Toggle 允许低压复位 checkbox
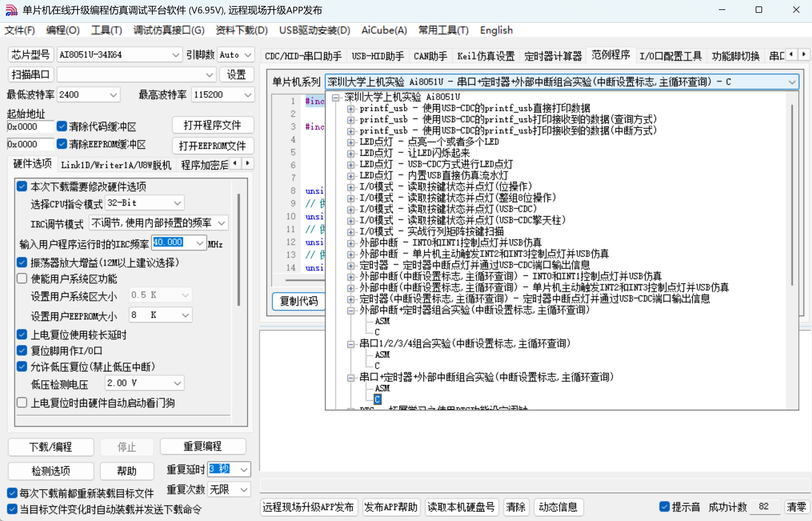Screen dimensions: 812x521 pyautogui.click(x=22, y=366)
